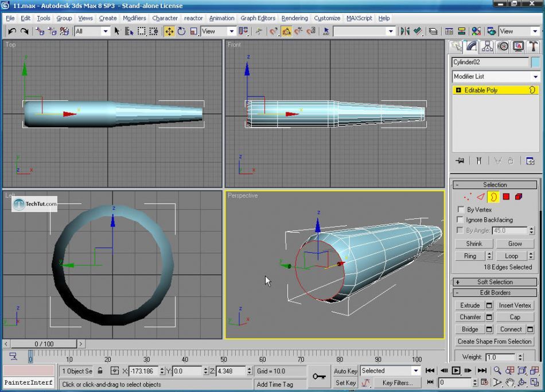Click the Mirror tool icon
This screenshot has width=545, height=392.
point(405,32)
